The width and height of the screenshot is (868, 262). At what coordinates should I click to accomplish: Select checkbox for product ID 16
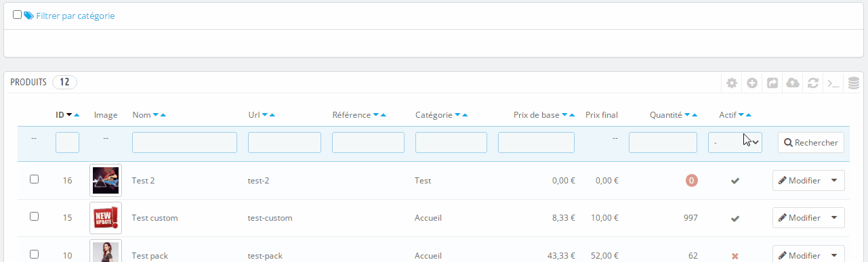[x=35, y=179]
